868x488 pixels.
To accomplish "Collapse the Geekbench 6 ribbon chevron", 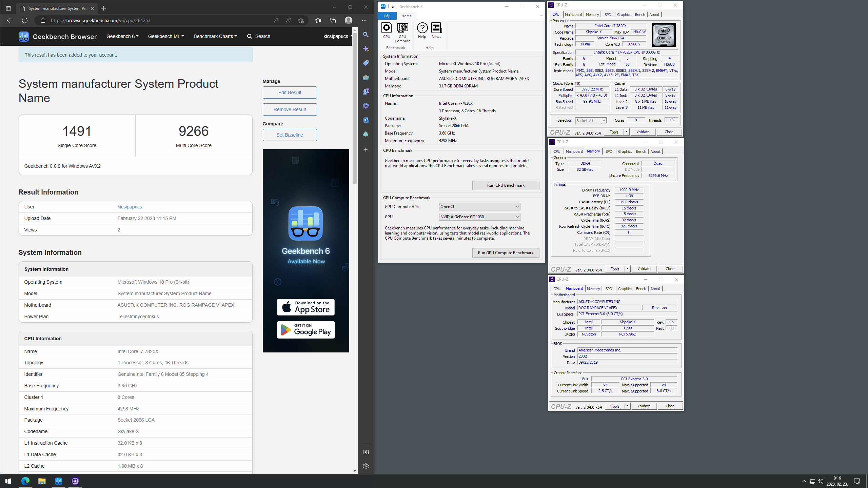I will click(x=541, y=16).
